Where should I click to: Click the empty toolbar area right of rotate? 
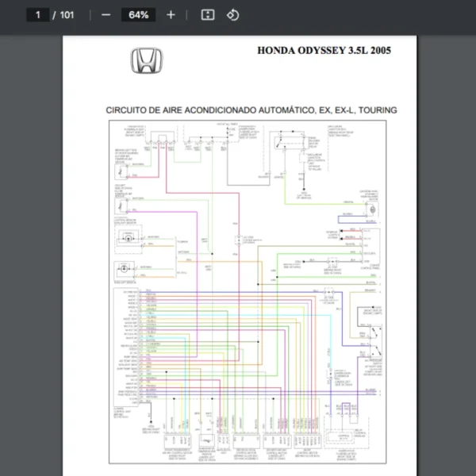(357, 15)
